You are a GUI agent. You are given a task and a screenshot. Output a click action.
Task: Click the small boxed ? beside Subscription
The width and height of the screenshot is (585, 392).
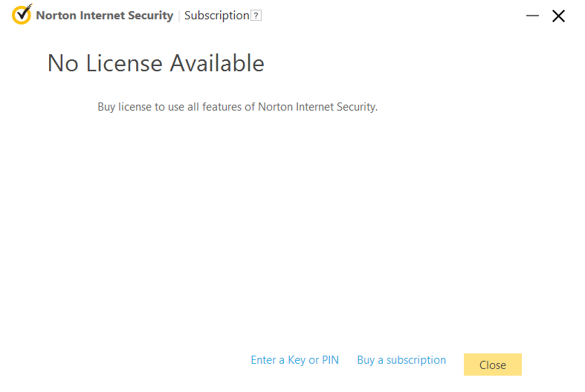[x=256, y=16]
